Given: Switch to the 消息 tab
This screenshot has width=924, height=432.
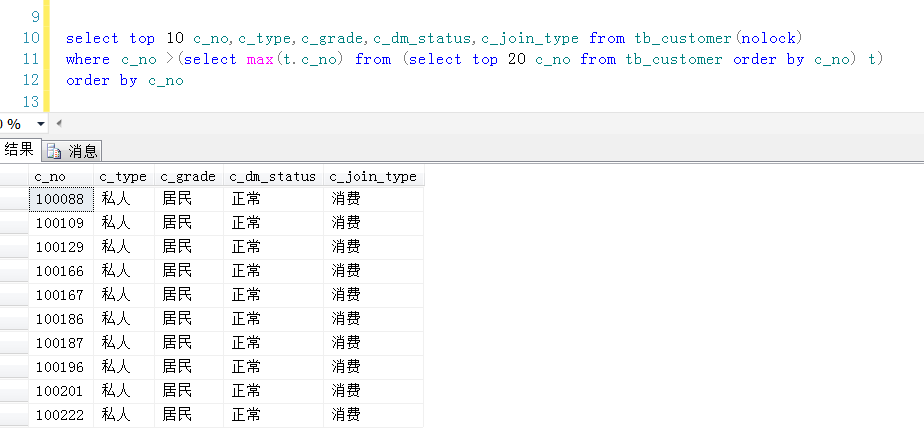Looking at the screenshot, I should 72,151.
